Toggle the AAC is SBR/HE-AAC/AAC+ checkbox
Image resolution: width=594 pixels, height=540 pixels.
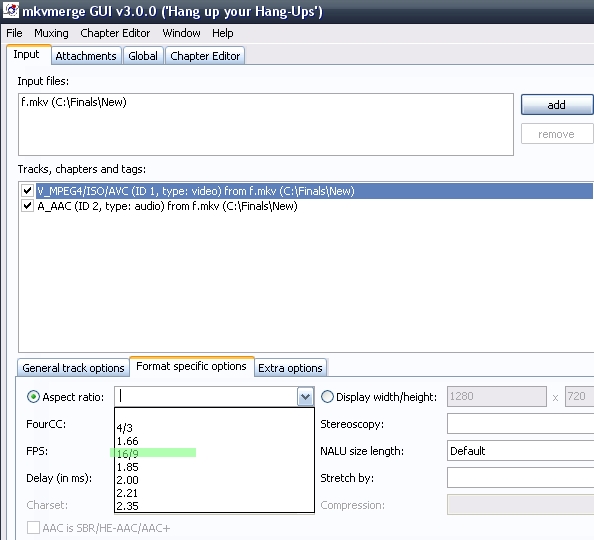point(33,527)
